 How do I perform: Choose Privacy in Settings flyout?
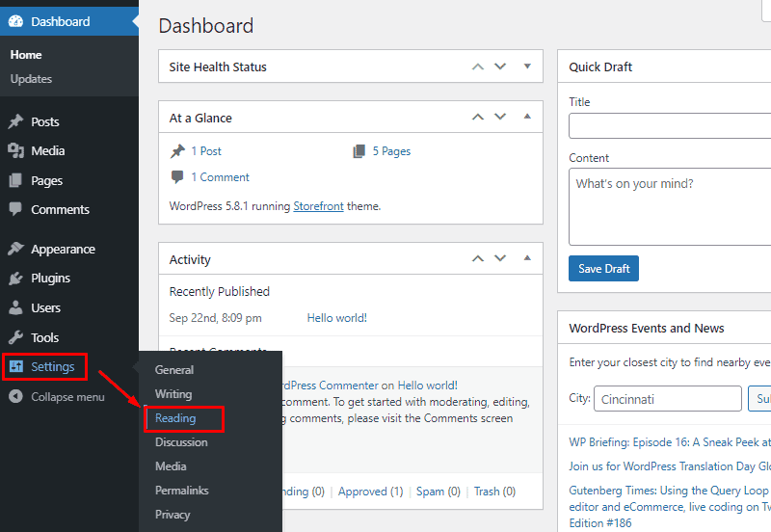[173, 515]
